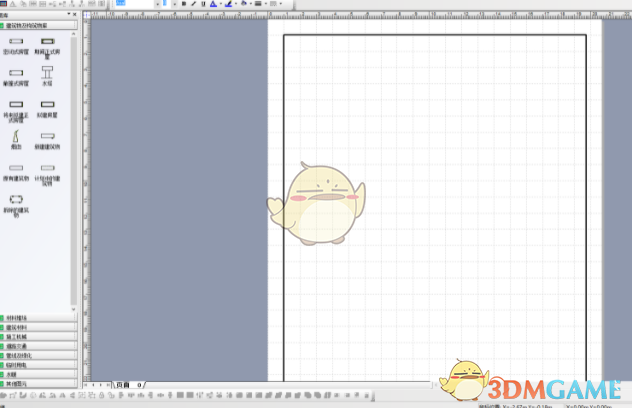Pick the 新建建筑物 shape in library
Image resolution: width=632 pixels, height=408 pixels.
47,140
